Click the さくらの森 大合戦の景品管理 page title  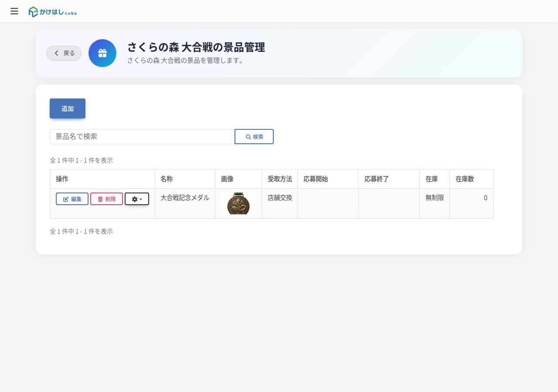pyautogui.click(x=196, y=47)
